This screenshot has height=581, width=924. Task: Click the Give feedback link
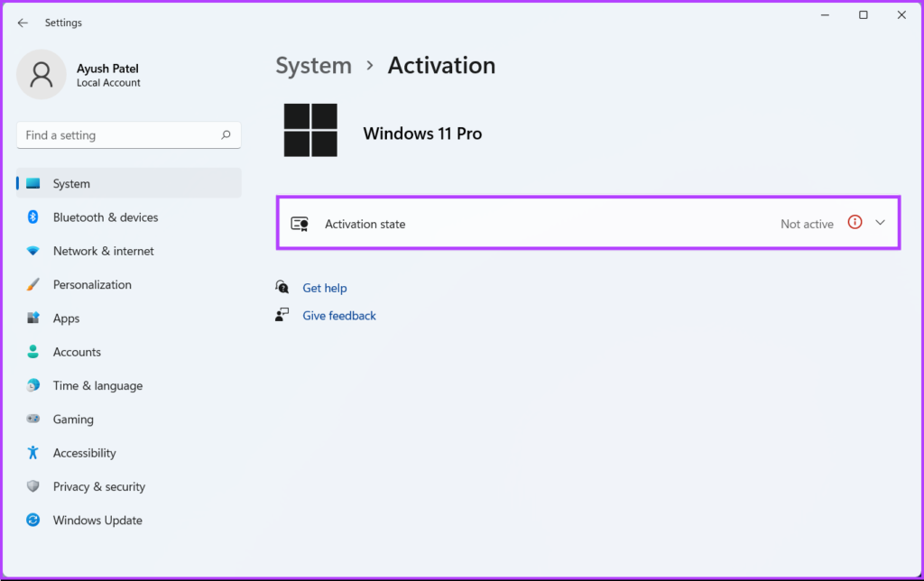click(338, 315)
